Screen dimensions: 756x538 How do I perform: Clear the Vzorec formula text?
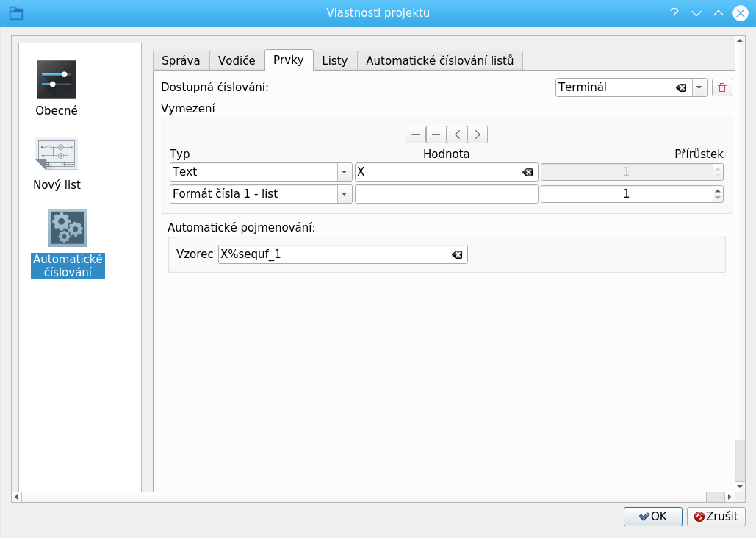coord(457,254)
